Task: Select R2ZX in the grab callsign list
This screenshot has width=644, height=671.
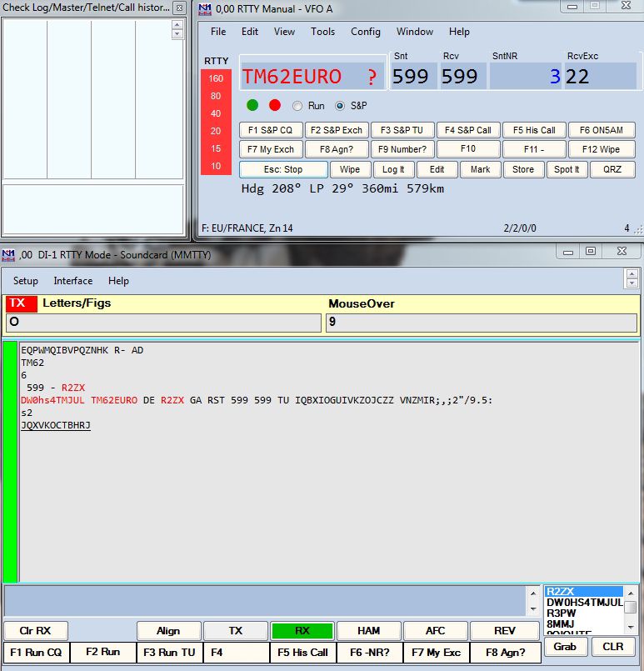Action: click(584, 592)
